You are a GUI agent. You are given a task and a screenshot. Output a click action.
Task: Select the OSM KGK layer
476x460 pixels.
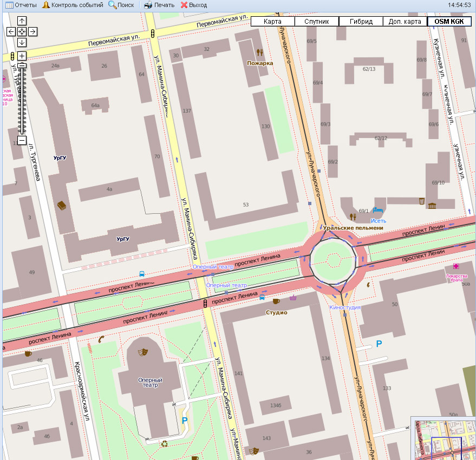449,22
